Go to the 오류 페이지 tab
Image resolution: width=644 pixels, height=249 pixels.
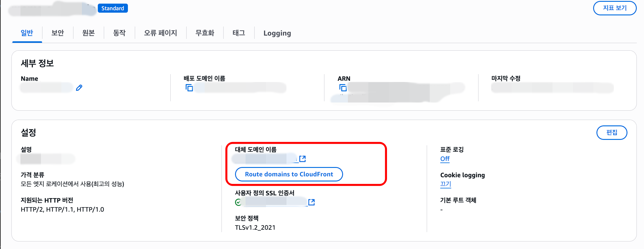pyautogui.click(x=160, y=33)
